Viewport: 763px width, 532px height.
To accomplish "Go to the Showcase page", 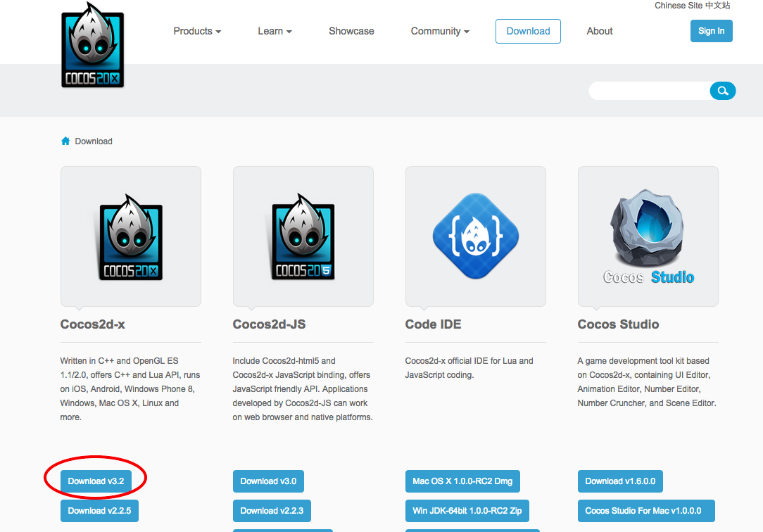I will pyautogui.click(x=351, y=31).
